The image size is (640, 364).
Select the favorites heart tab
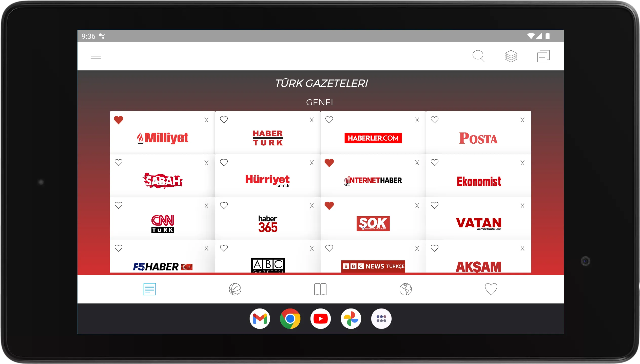pyautogui.click(x=491, y=289)
